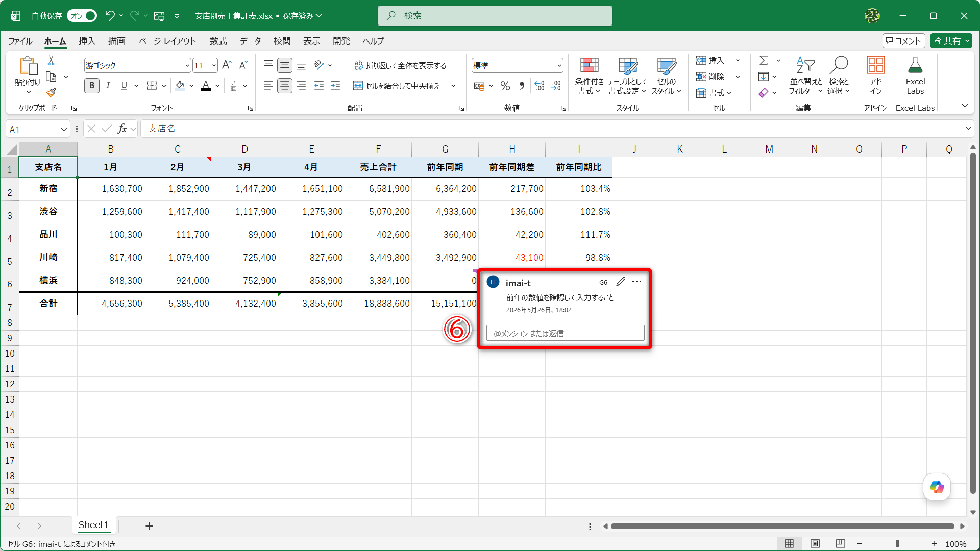Viewport: 980px width, 551px height.
Task: Decrease font size with small A icon
Action: [x=243, y=65]
